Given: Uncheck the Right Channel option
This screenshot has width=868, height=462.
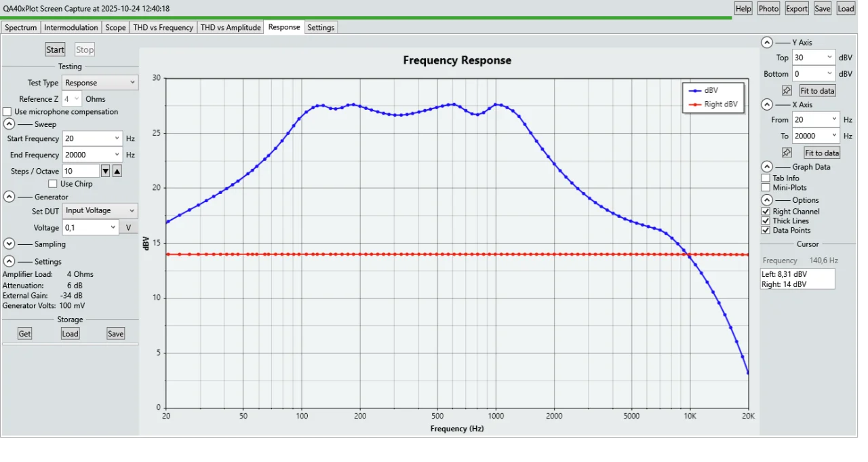Looking at the screenshot, I should click(x=766, y=212).
